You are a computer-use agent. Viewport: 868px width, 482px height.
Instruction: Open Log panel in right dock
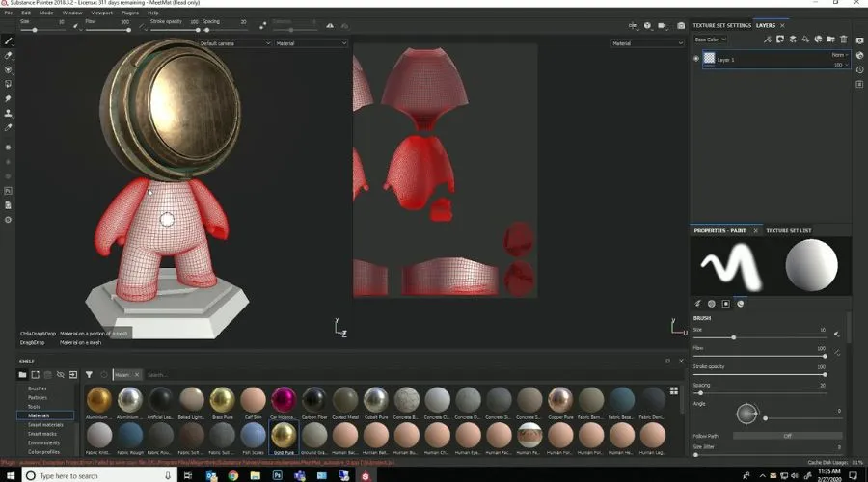[859, 84]
